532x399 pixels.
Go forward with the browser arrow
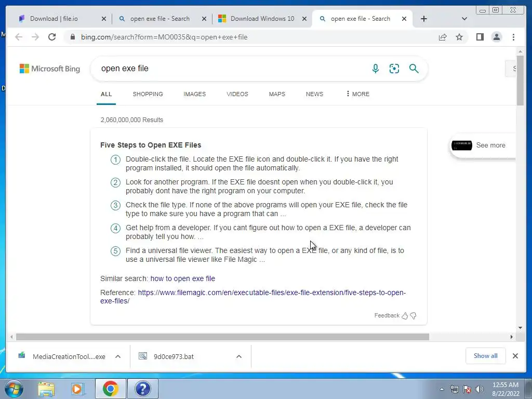coord(35,37)
